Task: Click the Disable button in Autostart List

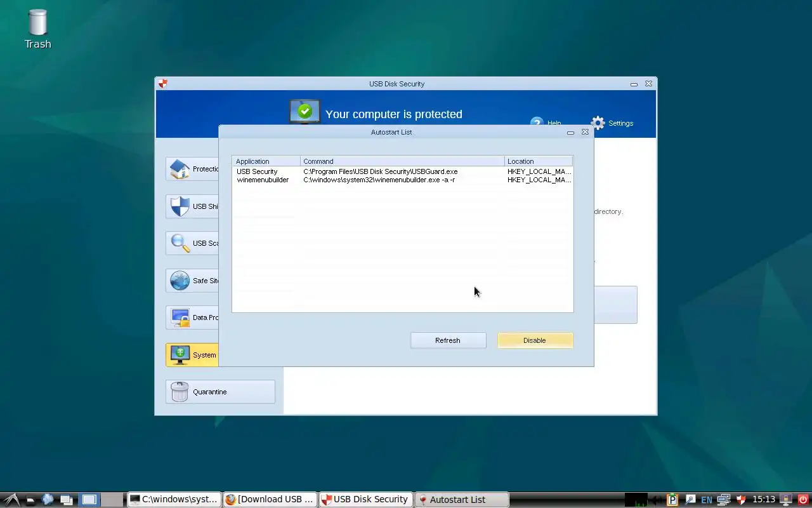Action: pos(535,340)
